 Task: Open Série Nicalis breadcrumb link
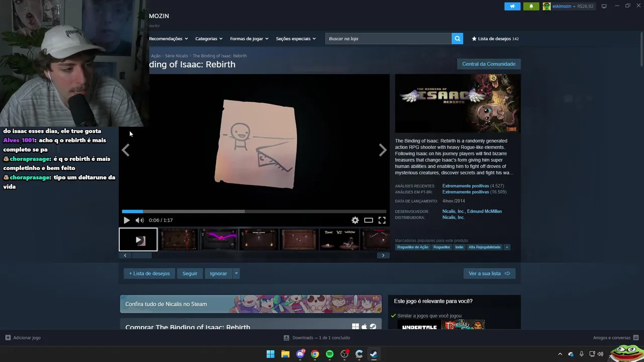point(177,56)
